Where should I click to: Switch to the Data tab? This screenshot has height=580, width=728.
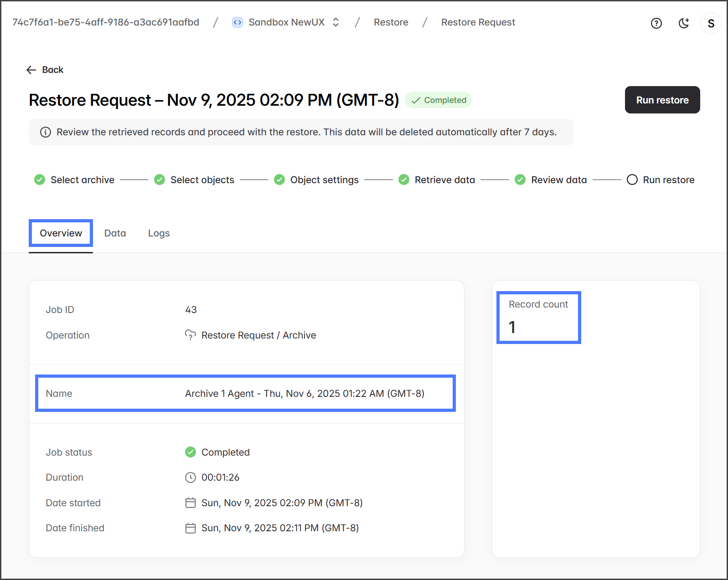(115, 233)
